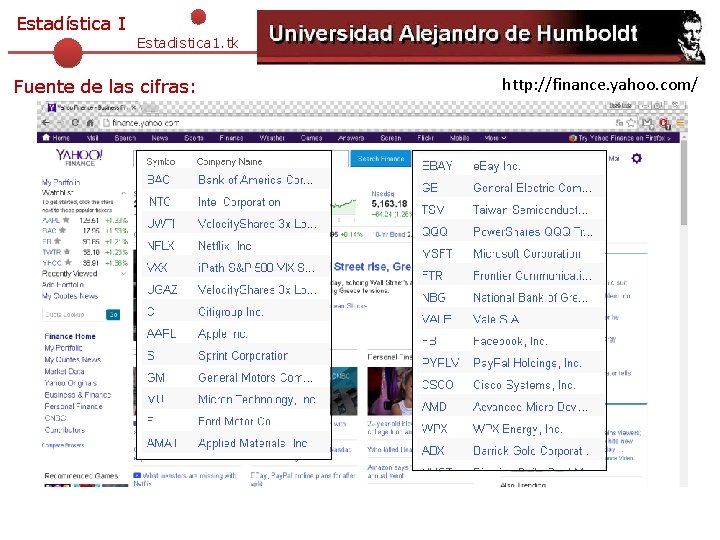This screenshot has width=720, height=540.
Task: Toggle the star next to AAPL in watchlist
Action: coord(66,220)
